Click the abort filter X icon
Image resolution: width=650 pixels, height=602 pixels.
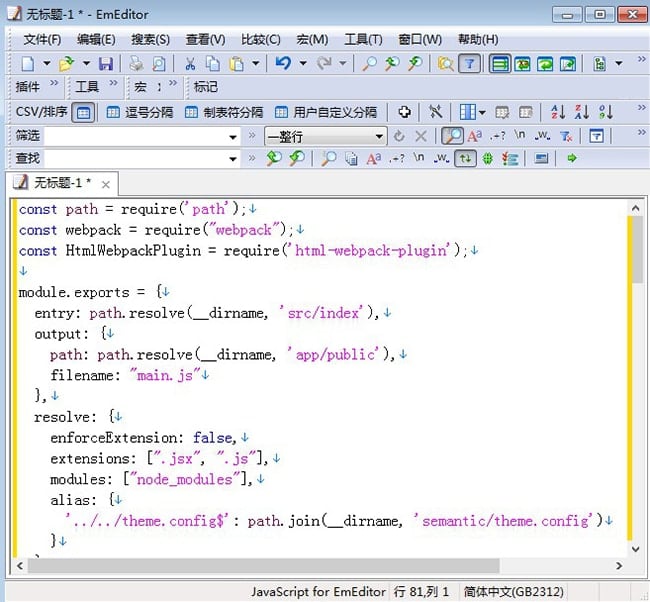(421, 136)
